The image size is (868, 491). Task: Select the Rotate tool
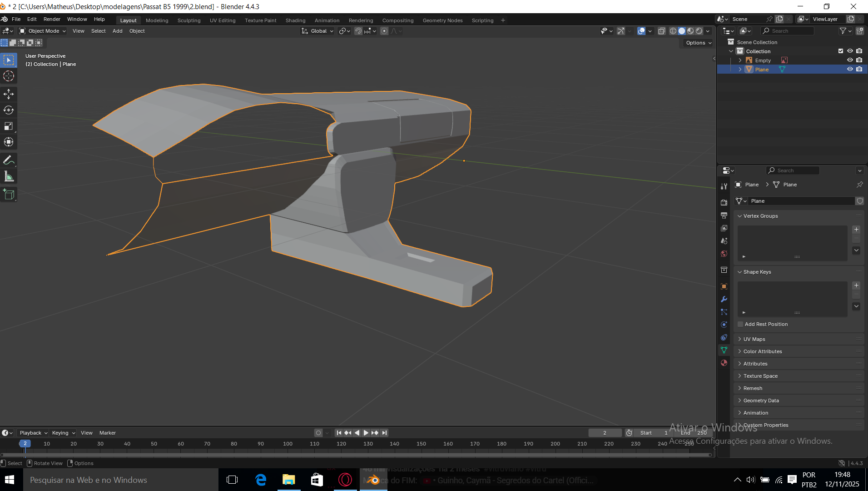9,110
